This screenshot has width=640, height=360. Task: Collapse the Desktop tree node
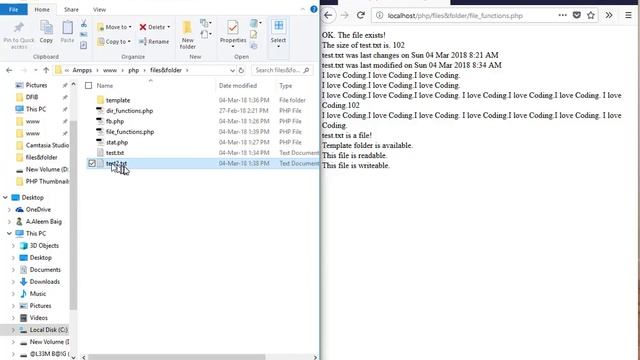point(5,198)
